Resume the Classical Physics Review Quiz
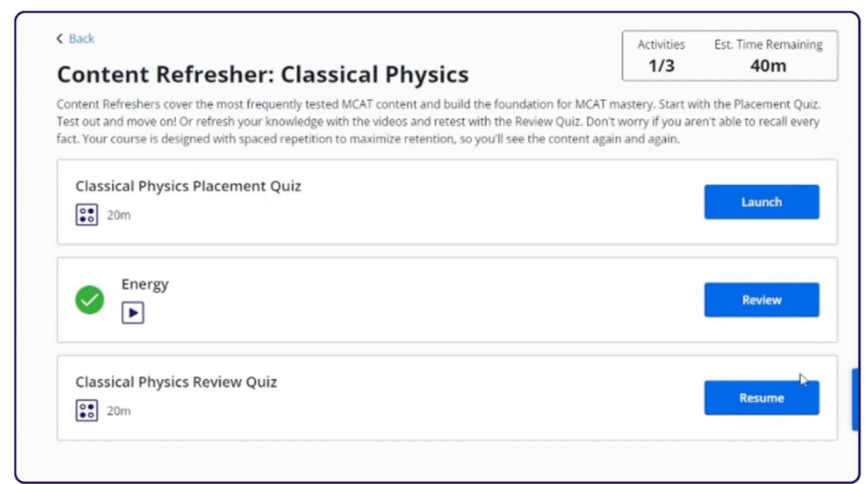Viewport: 868px width, 484px height. (761, 398)
